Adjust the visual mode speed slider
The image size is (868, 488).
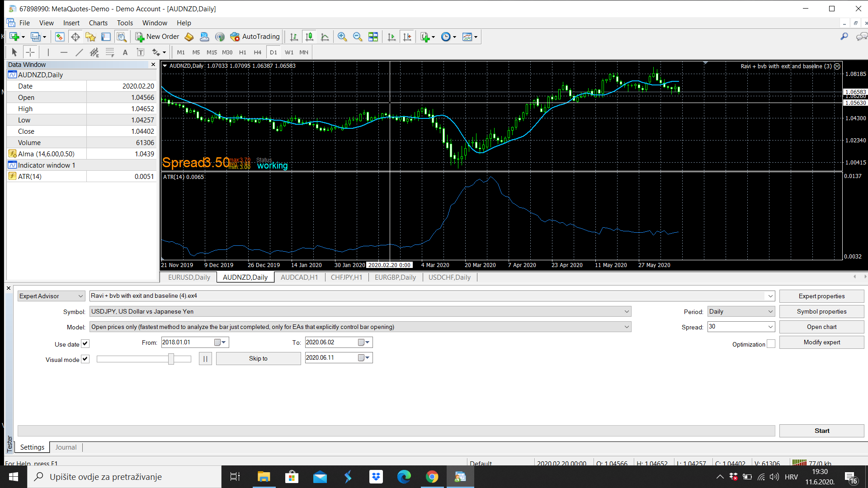171,359
